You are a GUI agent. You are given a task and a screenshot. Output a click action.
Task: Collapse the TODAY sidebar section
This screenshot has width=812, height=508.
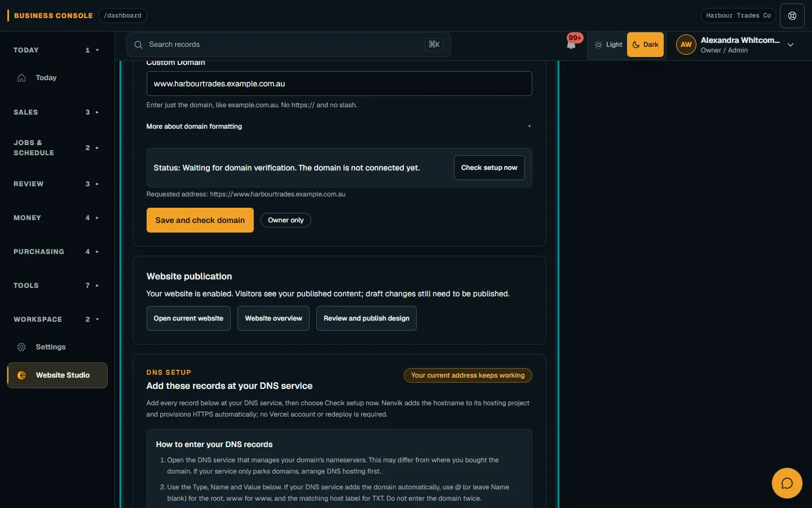pyautogui.click(x=56, y=50)
